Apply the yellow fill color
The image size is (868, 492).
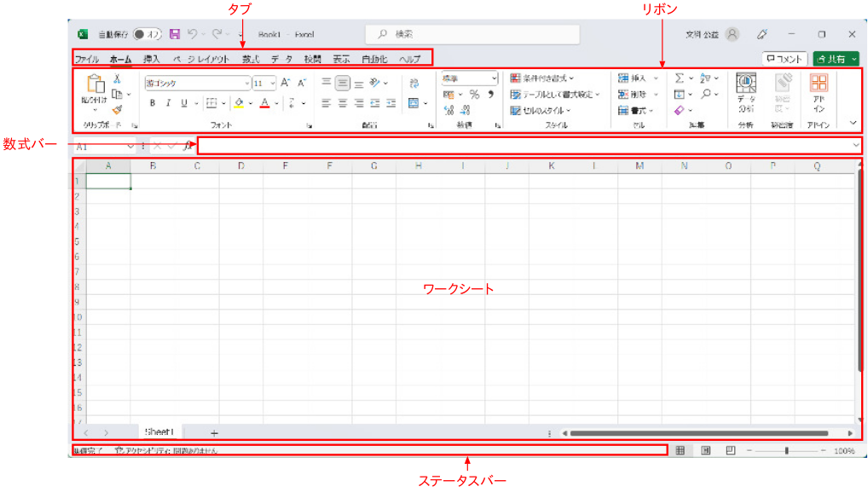239,103
